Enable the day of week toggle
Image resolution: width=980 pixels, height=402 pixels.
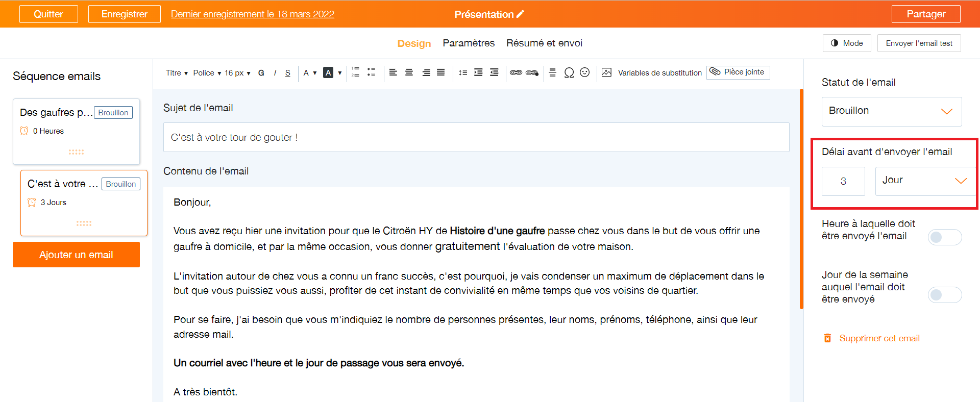point(945,295)
